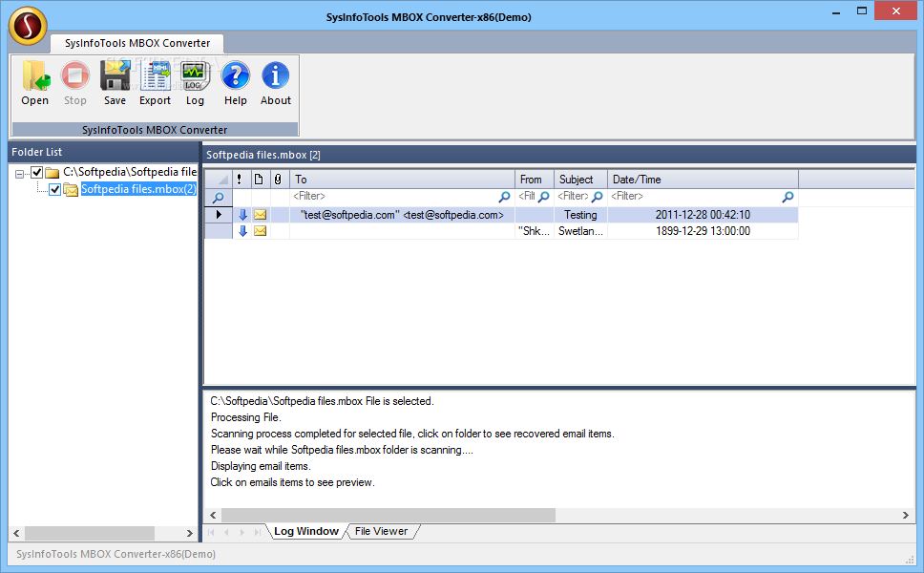Click the tab strip last-tab navigation arrow
Screen dimensions: 924x573
[x=258, y=532]
